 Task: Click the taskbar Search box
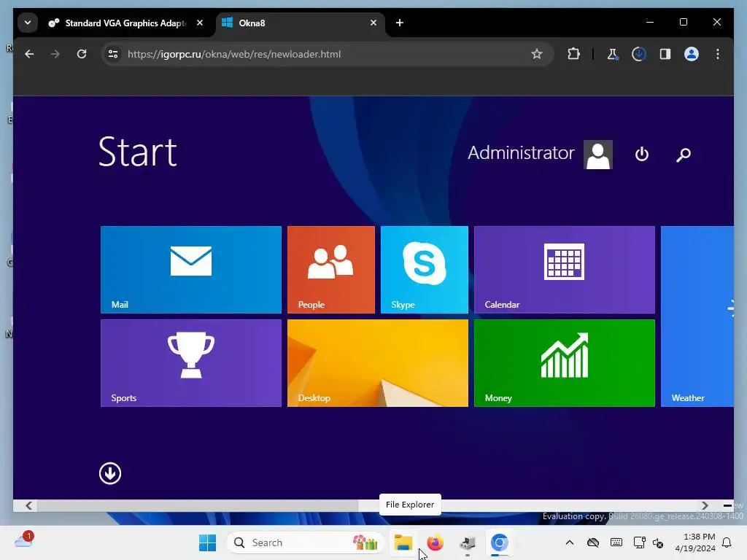click(306, 542)
